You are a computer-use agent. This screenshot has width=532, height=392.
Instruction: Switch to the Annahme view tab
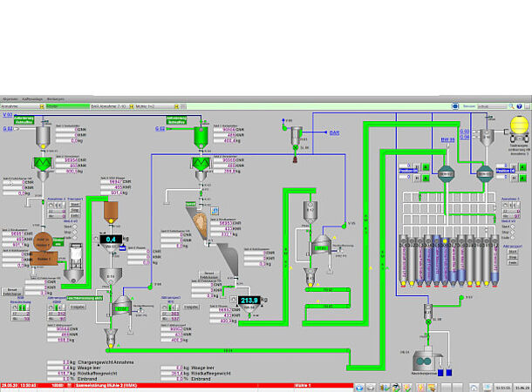click(20, 106)
